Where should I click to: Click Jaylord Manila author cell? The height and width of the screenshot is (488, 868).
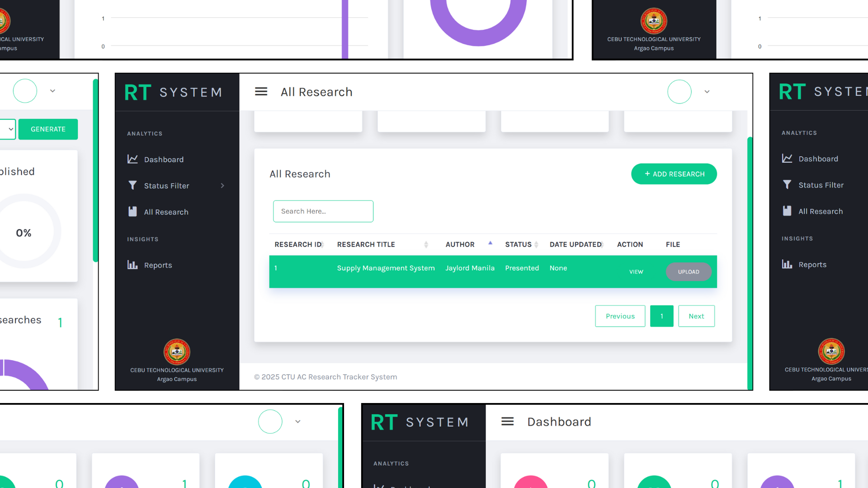point(470,268)
